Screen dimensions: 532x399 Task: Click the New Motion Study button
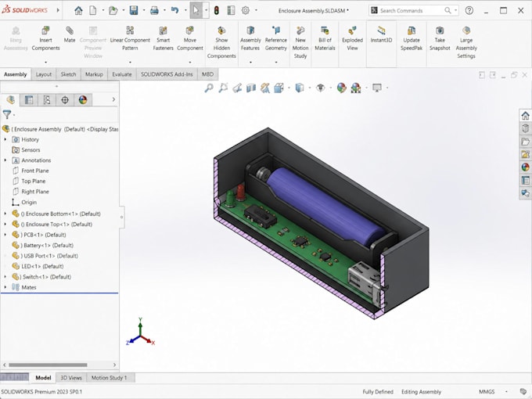(300, 42)
